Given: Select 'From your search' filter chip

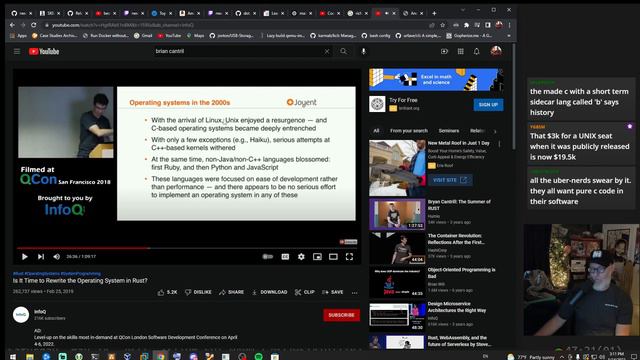Looking at the screenshot, I should 409,131.
